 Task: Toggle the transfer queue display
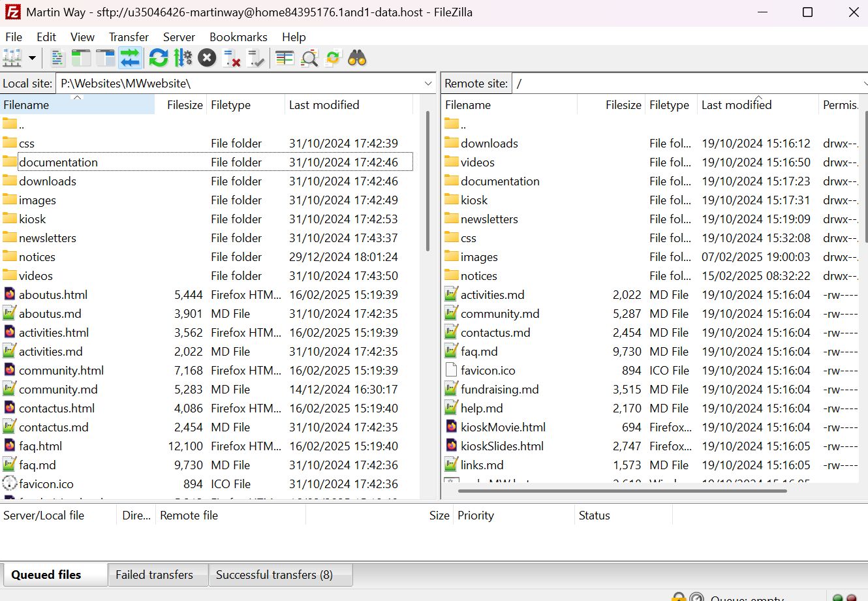130,59
